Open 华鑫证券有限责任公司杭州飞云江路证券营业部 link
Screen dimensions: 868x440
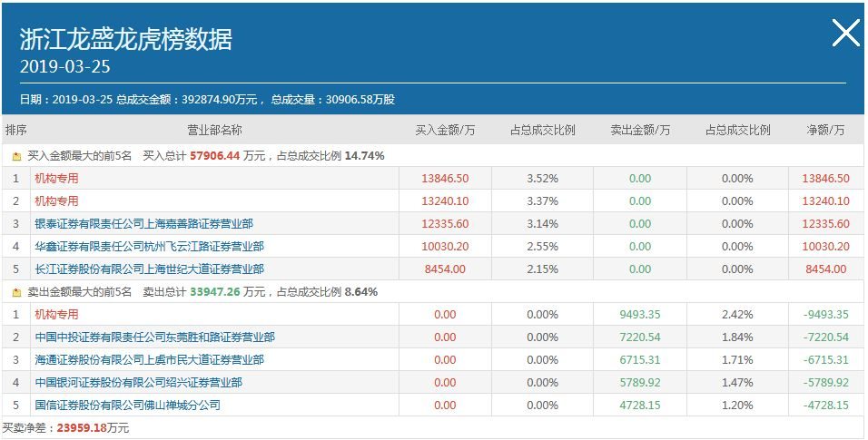150,246
